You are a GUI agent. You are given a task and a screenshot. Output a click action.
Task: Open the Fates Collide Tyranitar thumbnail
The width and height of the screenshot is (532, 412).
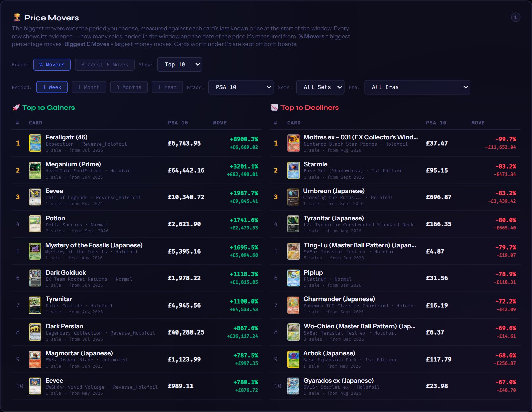pyautogui.click(x=35, y=305)
